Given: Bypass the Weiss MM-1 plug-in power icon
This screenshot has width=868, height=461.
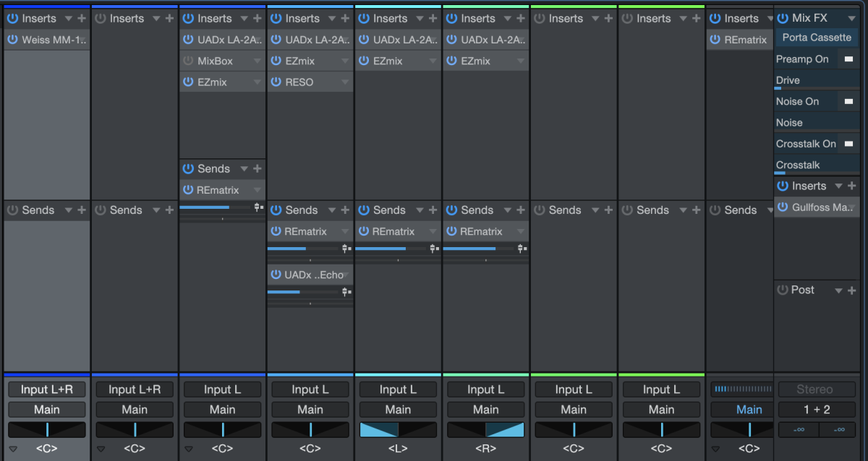Looking at the screenshot, I should click(x=12, y=40).
